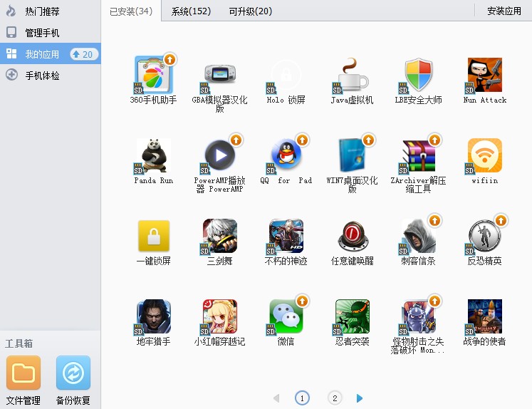
Task: Select the 三剑舞 game icon
Action: [x=220, y=236]
